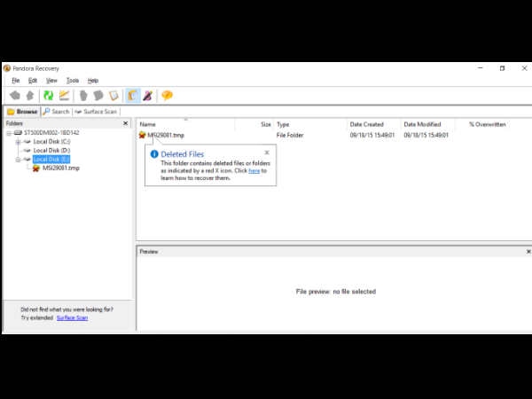
Task: Sort by the Date Created column header
Action: [x=373, y=124]
